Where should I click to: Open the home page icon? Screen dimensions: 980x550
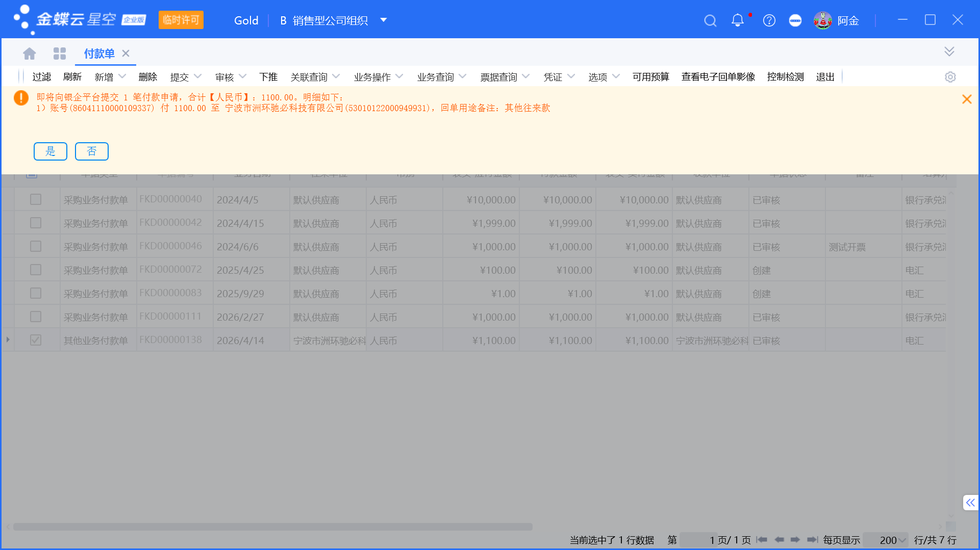(x=30, y=54)
